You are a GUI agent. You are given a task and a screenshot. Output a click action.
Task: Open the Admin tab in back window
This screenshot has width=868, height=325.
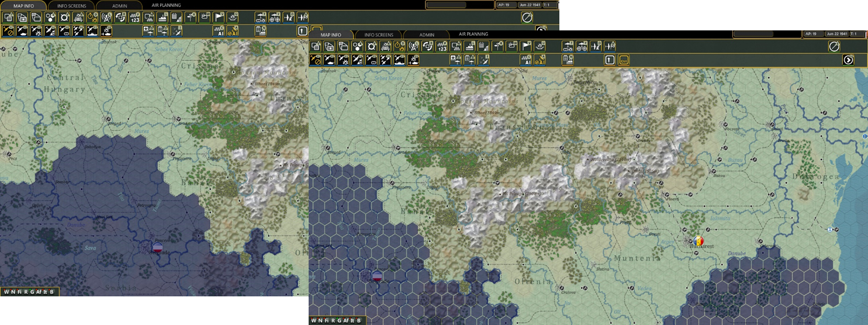[120, 6]
